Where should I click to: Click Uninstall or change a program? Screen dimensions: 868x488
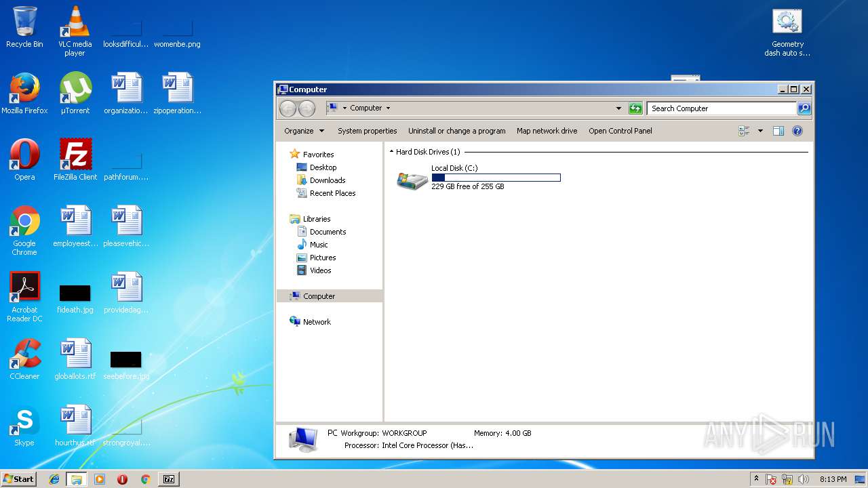[x=457, y=131]
